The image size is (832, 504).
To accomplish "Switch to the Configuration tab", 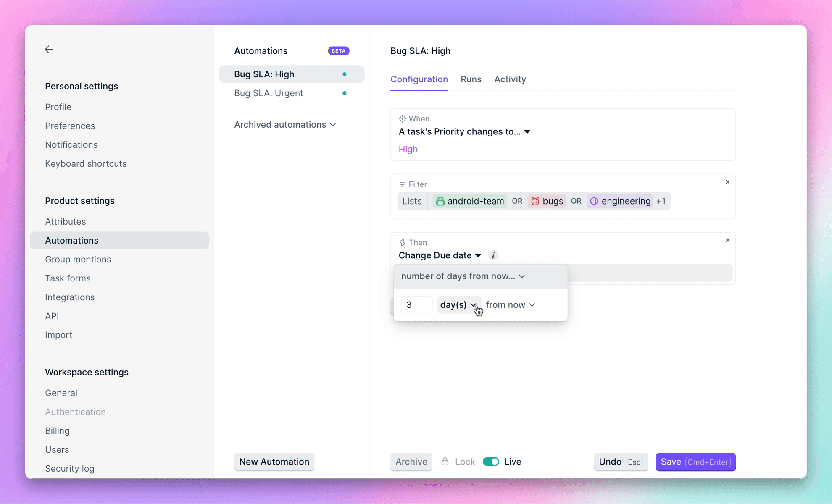I will coord(419,79).
